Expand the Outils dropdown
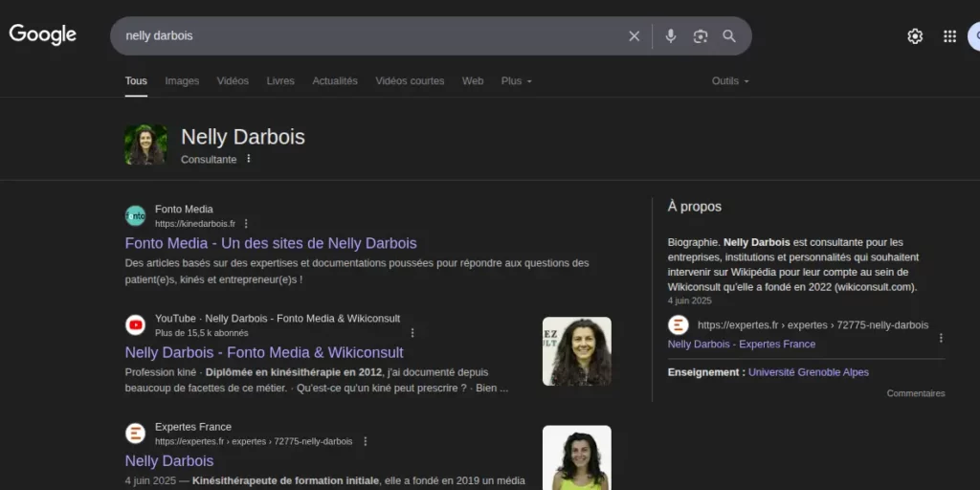Screen dimensions: 980x490 pos(730,81)
